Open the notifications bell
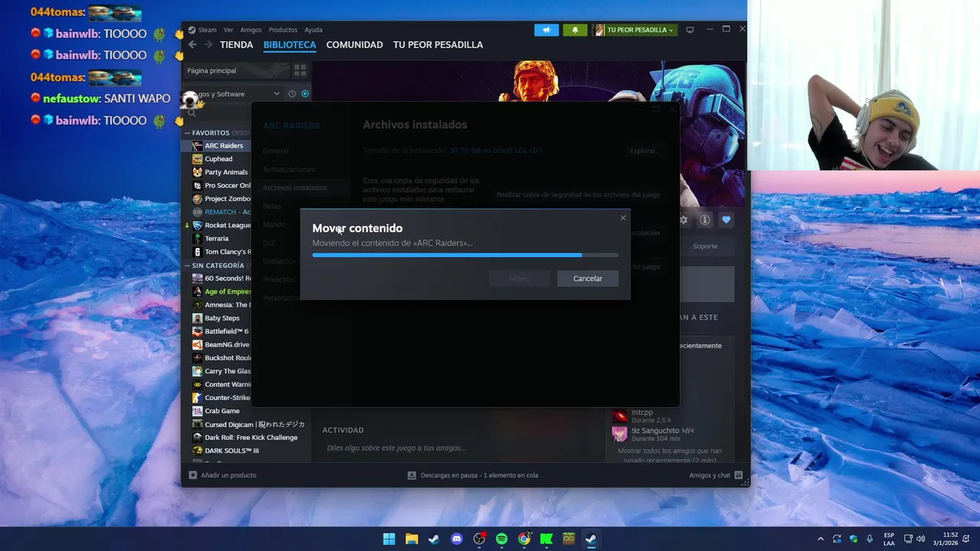The height and width of the screenshot is (551, 980). tap(575, 30)
